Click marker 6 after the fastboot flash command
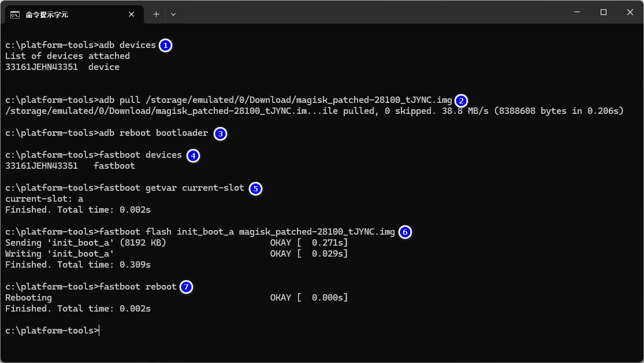 click(x=405, y=232)
